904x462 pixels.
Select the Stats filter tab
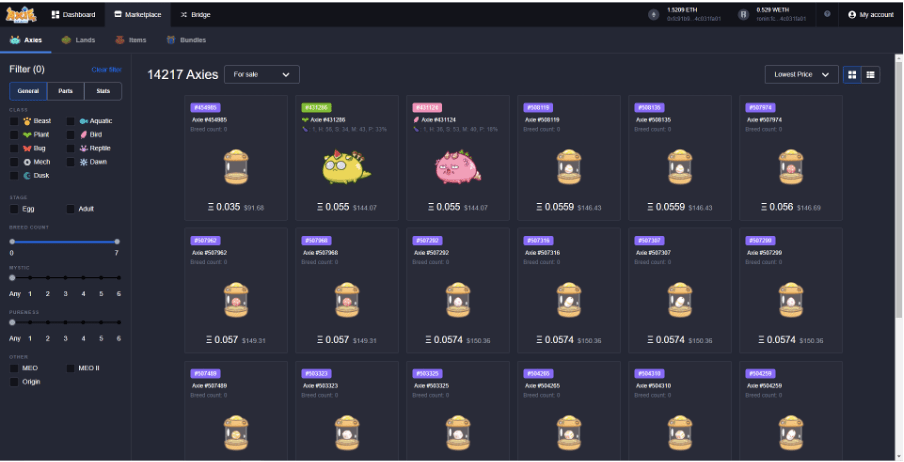tap(103, 91)
